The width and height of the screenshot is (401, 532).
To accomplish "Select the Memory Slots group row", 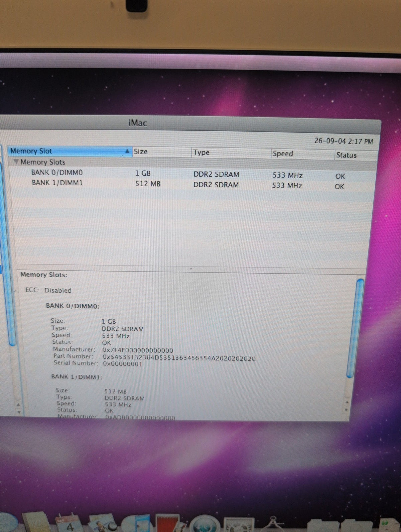I will [x=192, y=163].
